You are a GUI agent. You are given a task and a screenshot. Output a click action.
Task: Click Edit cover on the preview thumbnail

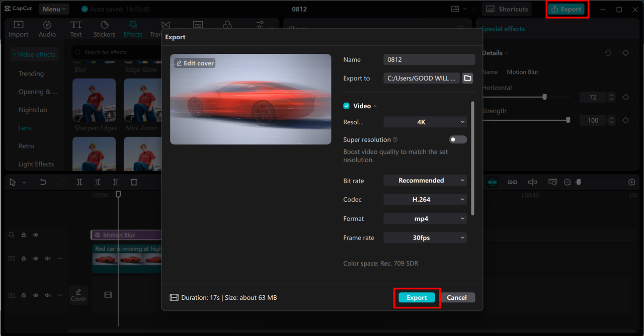[195, 63]
